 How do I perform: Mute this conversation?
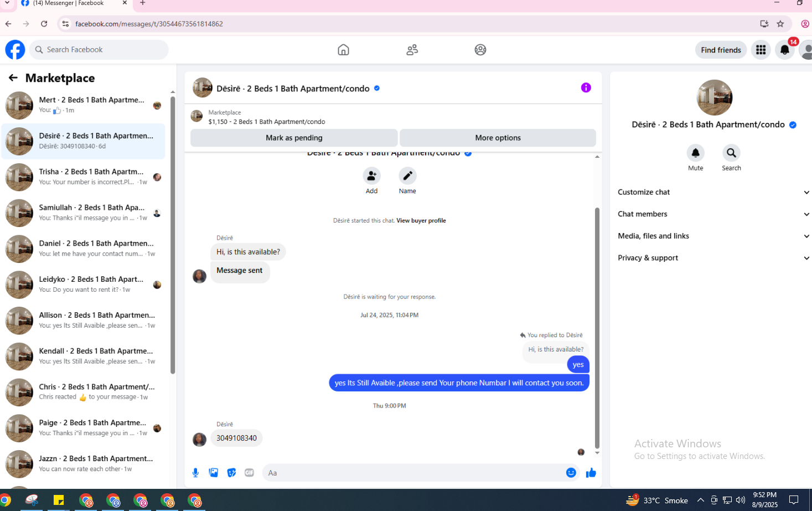coord(695,153)
